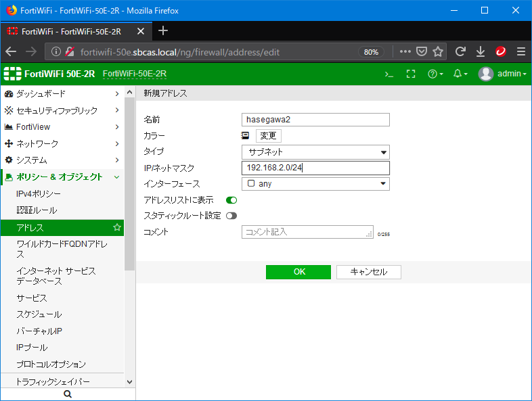532x401 pixels.
Task: Expand the ネットワーク menu
Action: [62, 143]
